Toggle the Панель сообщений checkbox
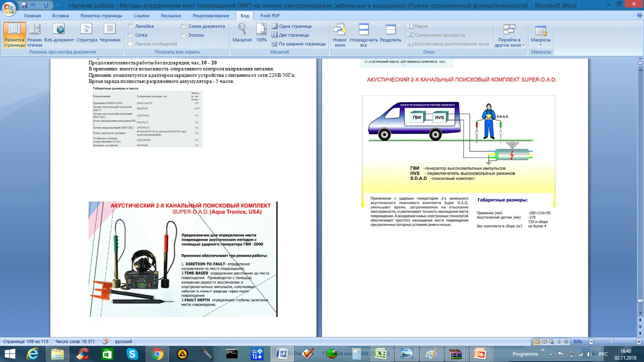This screenshot has height=362, width=644. tap(130, 44)
